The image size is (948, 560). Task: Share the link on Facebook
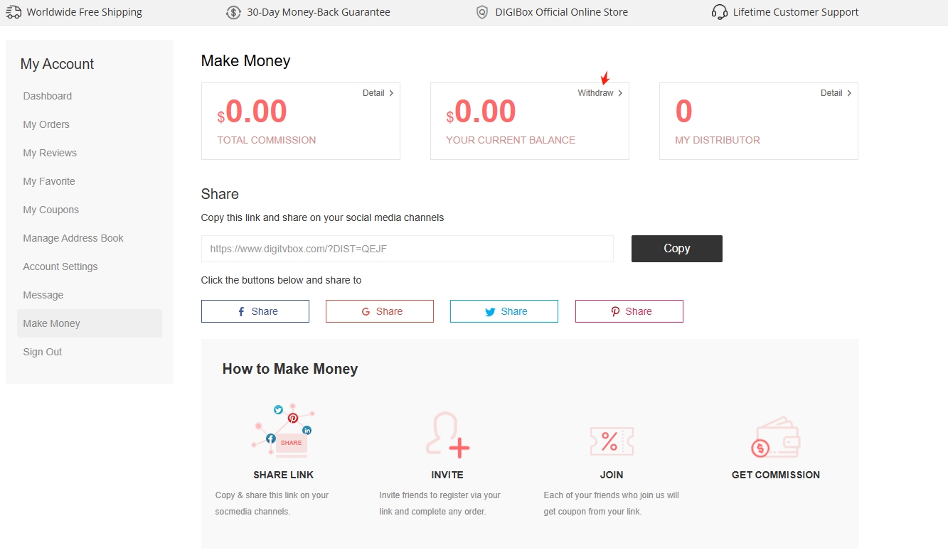tap(255, 311)
